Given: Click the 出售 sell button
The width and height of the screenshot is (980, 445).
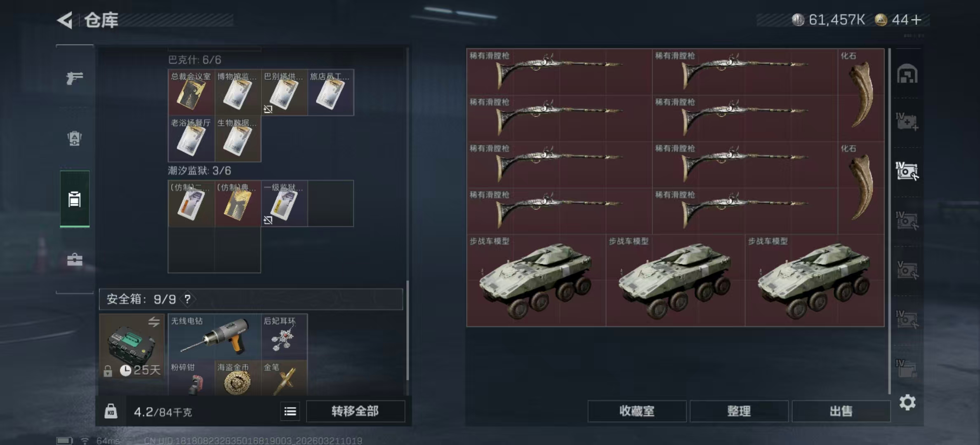Looking at the screenshot, I should 841,411.
